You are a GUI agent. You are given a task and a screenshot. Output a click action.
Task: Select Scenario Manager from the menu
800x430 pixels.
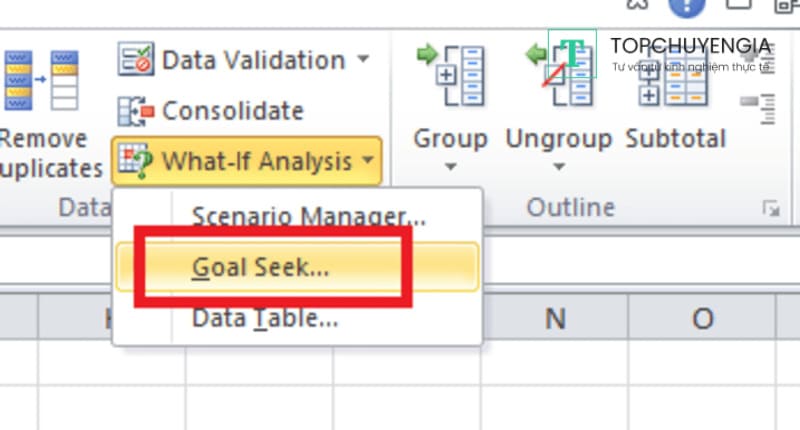[x=308, y=216]
